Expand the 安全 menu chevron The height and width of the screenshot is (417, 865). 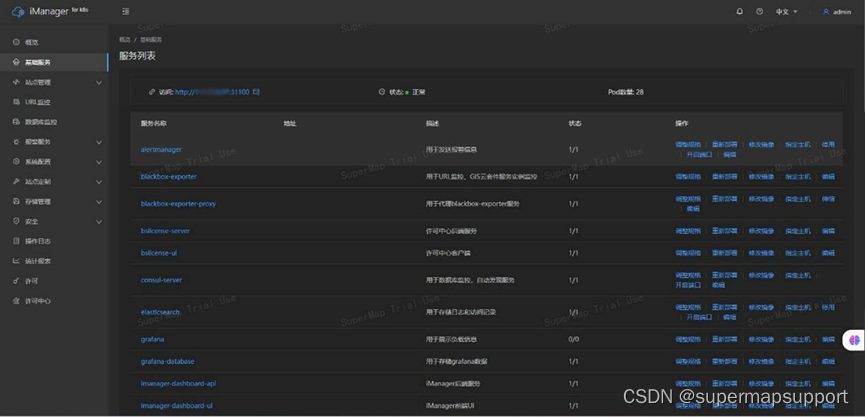pyautogui.click(x=99, y=222)
